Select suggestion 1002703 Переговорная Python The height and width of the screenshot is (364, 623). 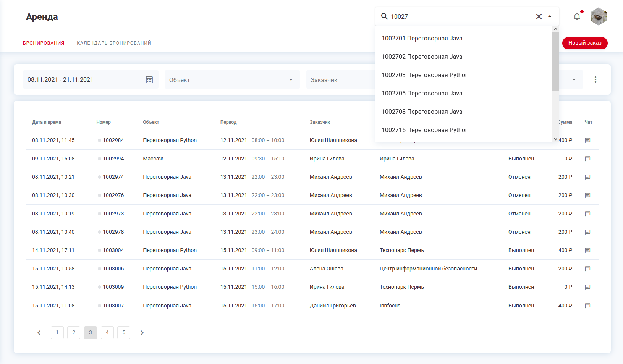(464, 75)
